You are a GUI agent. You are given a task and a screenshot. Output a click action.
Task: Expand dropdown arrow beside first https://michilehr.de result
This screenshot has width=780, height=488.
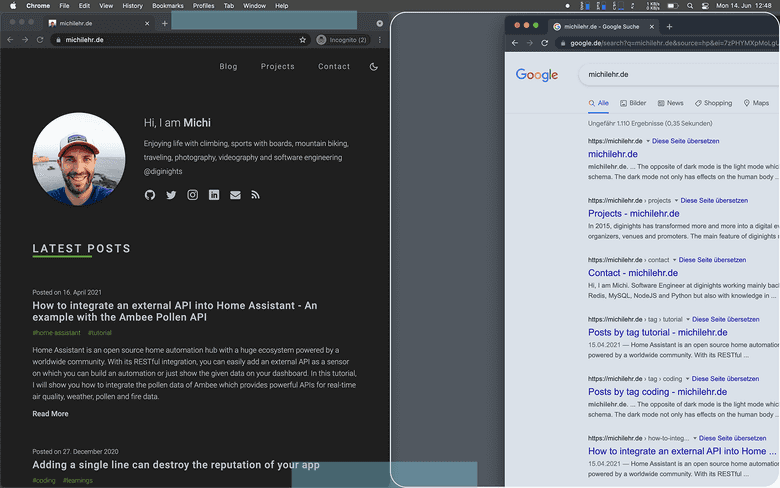click(x=648, y=142)
